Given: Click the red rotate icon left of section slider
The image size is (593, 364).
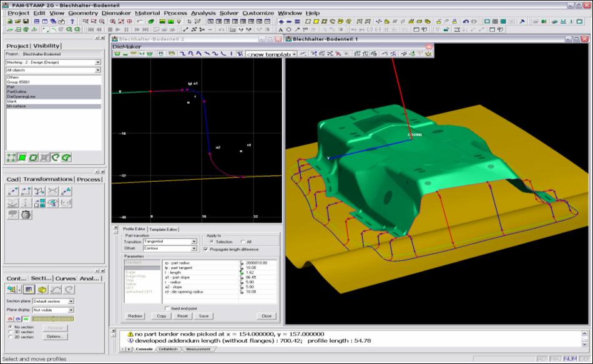Looking at the screenshot, I should point(11,318).
